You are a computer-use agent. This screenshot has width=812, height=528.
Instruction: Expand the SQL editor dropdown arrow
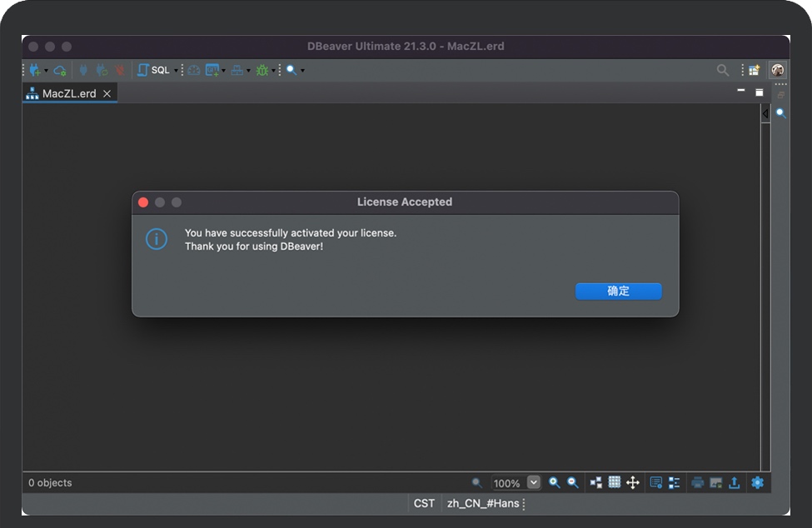coord(176,71)
